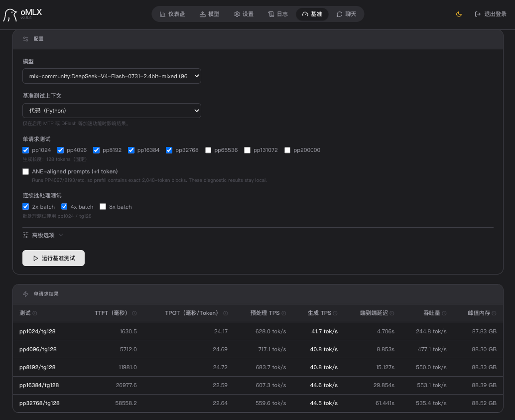
Task: Uncheck the pp32768 checkbox
Action: 169,150
